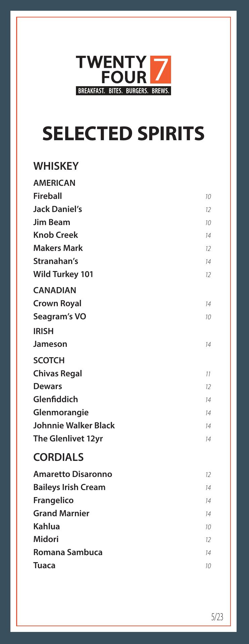This screenshot has height=644, width=249.
Task: Click the American subsection heading
Action: pyautogui.click(x=54, y=183)
